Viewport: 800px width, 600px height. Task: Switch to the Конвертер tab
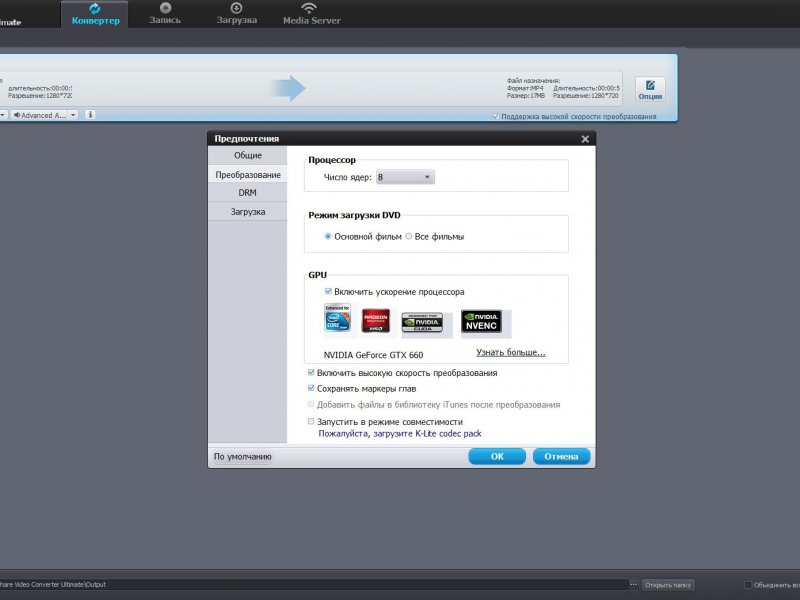pyautogui.click(x=95, y=14)
